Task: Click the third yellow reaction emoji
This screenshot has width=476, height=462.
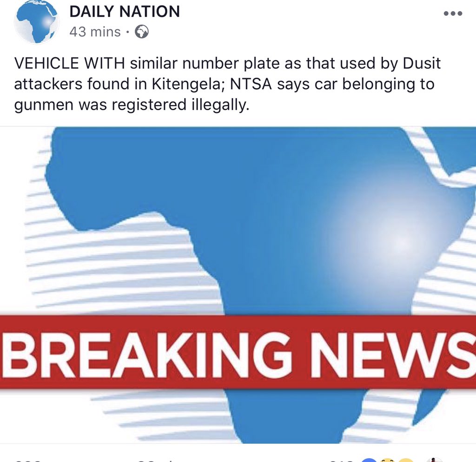Action: tap(405, 460)
